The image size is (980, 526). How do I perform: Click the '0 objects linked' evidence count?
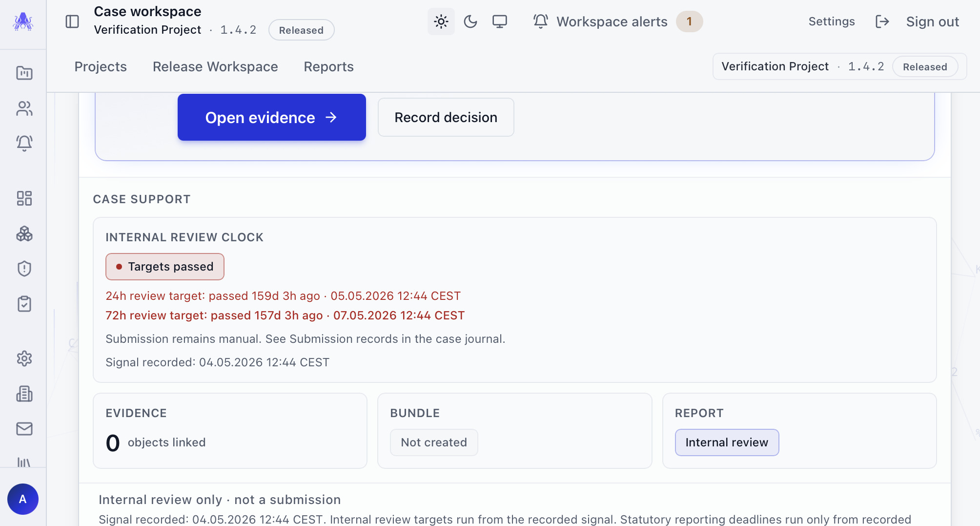(x=156, y=442)
